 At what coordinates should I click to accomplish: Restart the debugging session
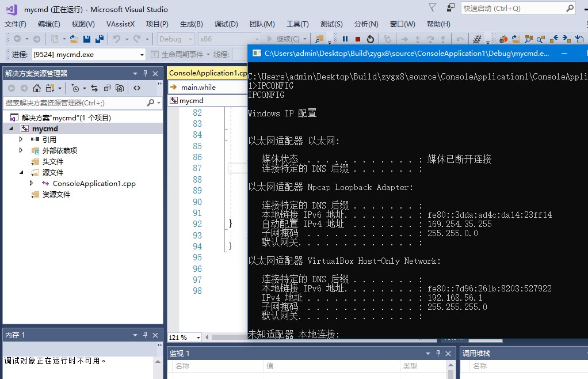[371, 39]
